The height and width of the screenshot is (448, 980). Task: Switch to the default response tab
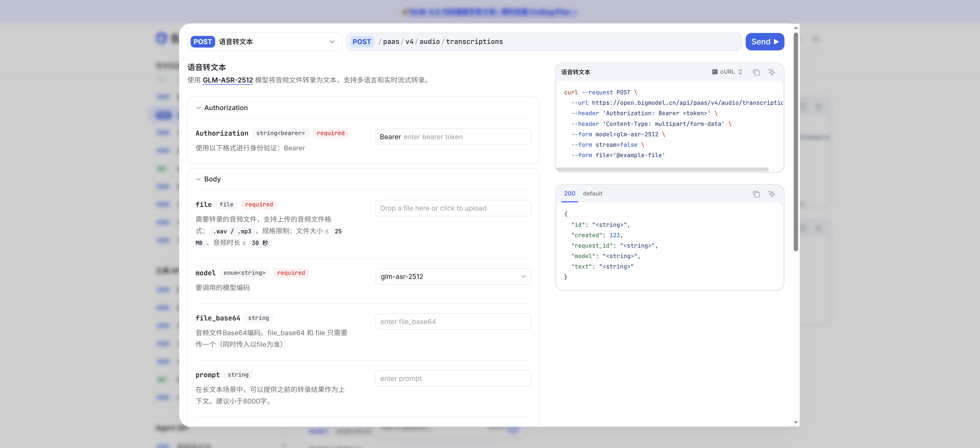tap(592, 194)
